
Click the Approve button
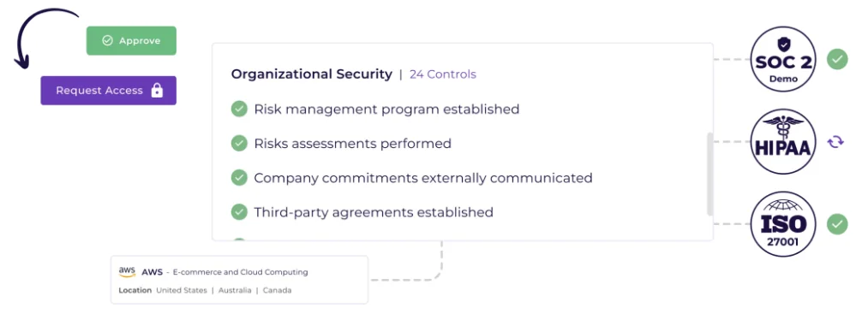click(131, 40)
